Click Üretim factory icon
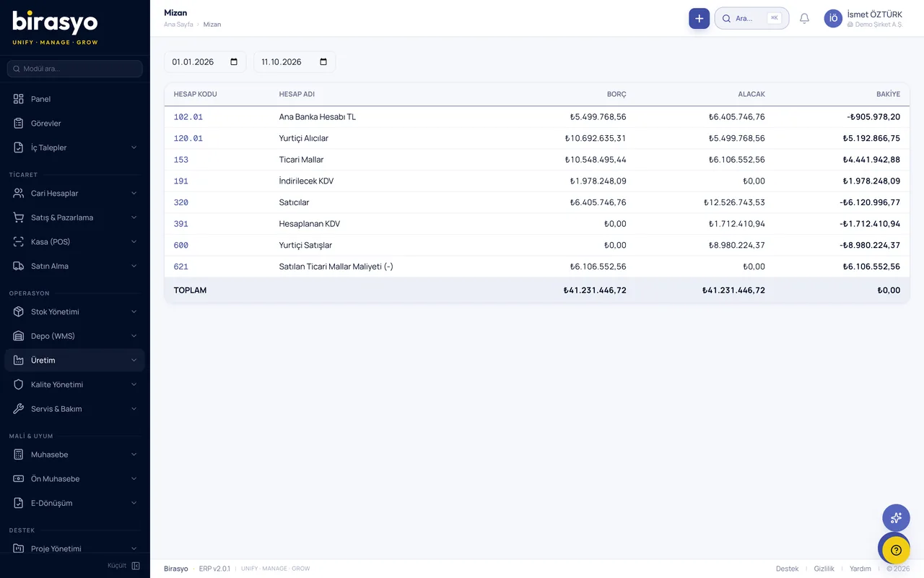 (19, 361)
